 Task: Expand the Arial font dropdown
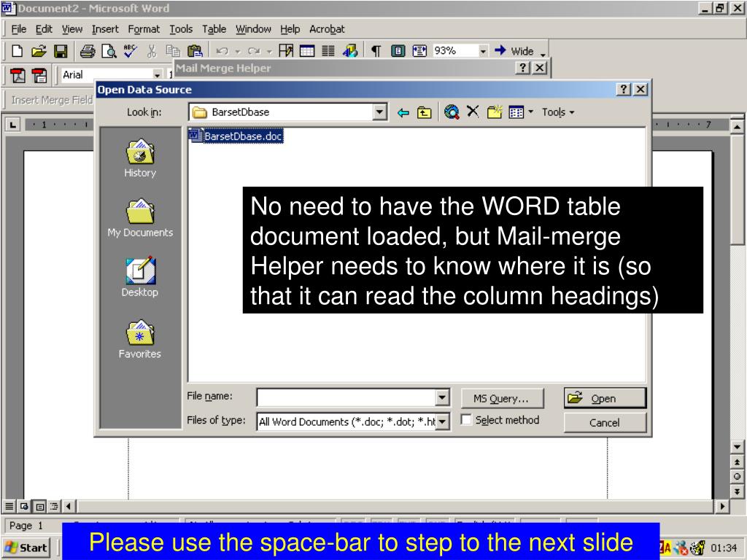[x=158, y=75]
